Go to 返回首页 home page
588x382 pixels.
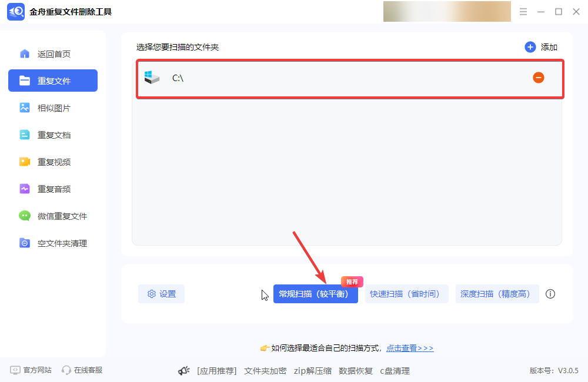point(53,54)
